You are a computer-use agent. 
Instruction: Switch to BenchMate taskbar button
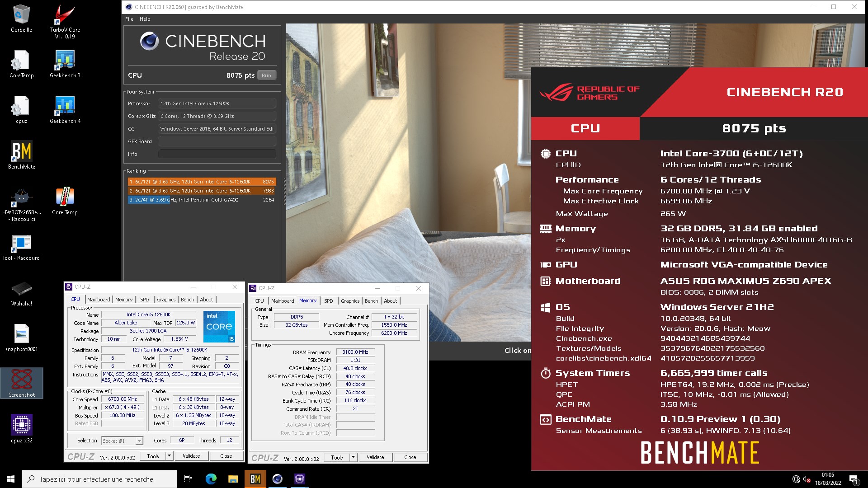coord(255,479)
